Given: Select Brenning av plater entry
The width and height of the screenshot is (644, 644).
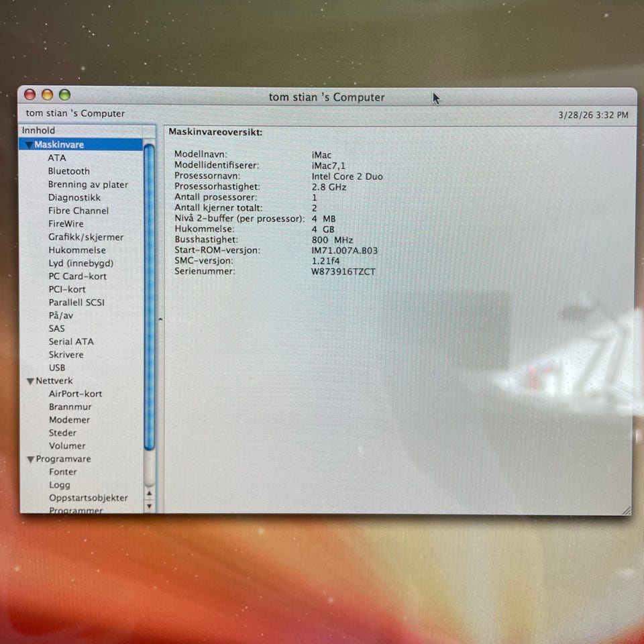Looking at the screenshot, I should click(88, 184).
